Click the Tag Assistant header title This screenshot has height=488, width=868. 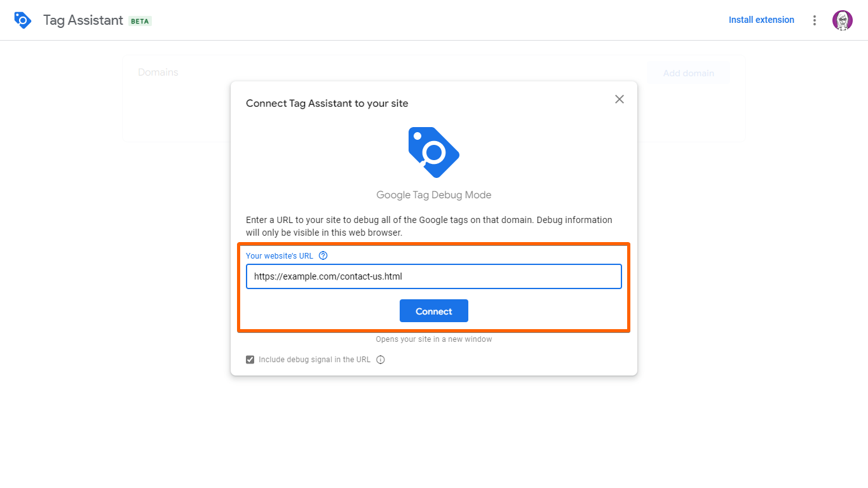(x=83, y=20)
